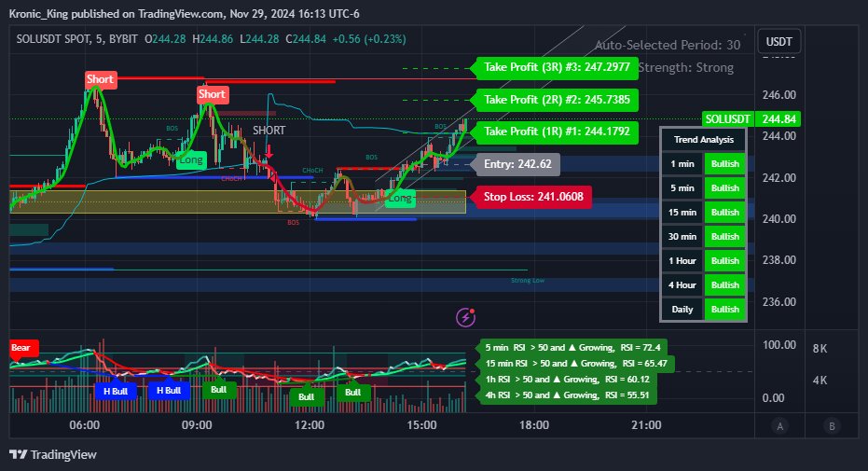Click the Bullish cell beside 1 min

tap(725, 164)
